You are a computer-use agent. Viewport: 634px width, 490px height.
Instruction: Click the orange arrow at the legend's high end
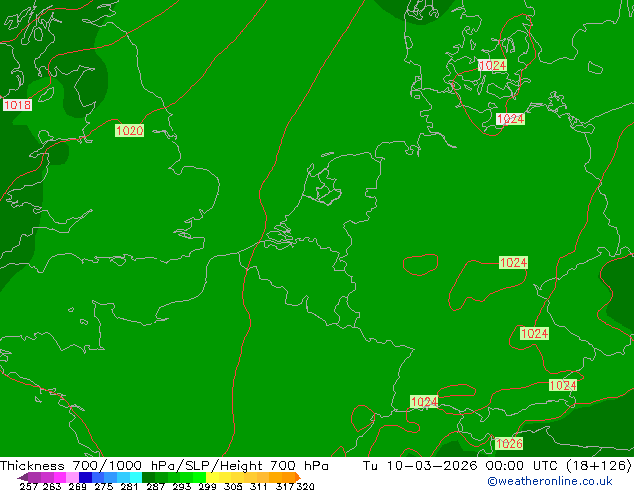[x=298, y=477]
